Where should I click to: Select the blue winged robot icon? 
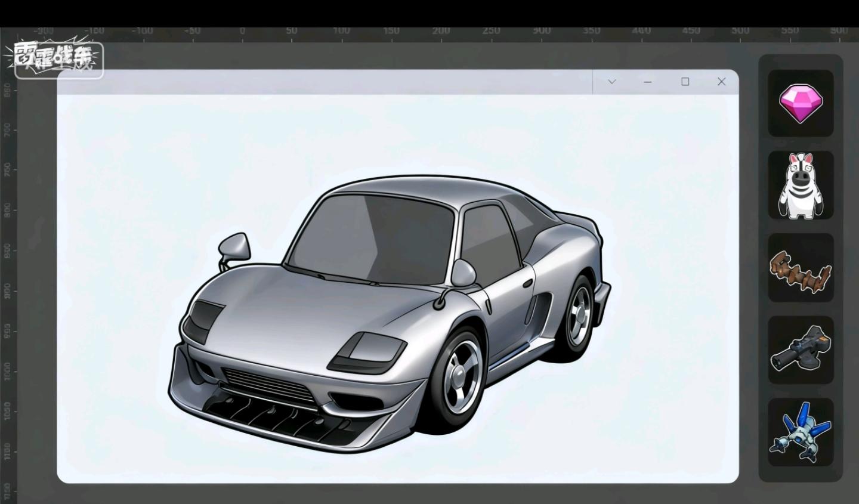click(x=800, y=432)
